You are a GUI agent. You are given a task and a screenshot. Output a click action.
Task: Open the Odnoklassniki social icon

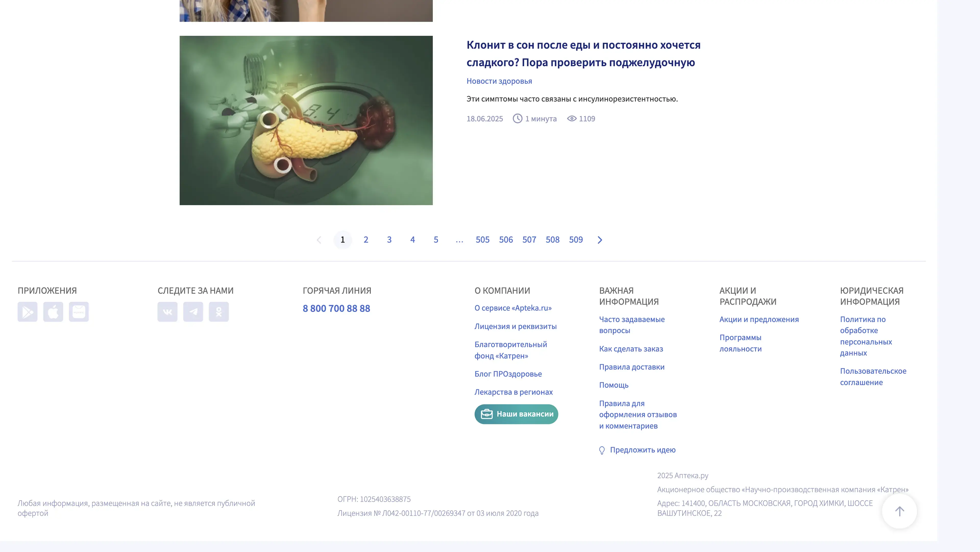(x=219, y=312)
